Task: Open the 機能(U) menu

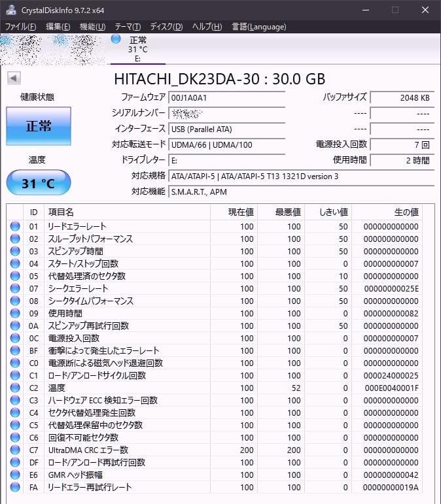Action: pos(92,27)
